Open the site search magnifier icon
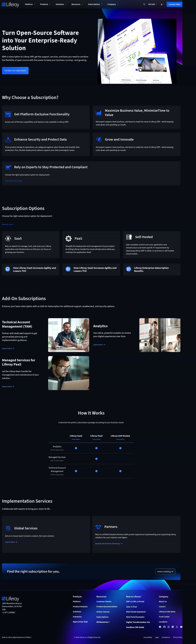Image resolution: width=196 pixels, height=644 pixels. coord(144,4)
